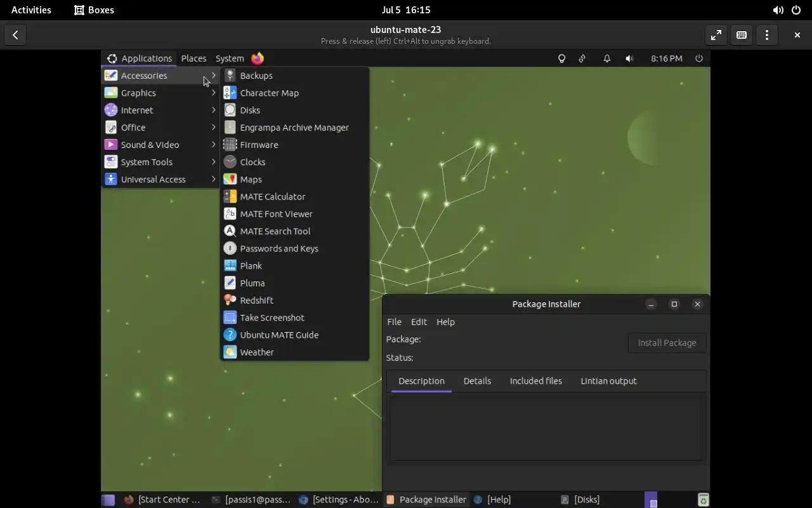Switch to the Details tab
The height and width of the screenshot is (508, 812).
(x=477, y=381)
